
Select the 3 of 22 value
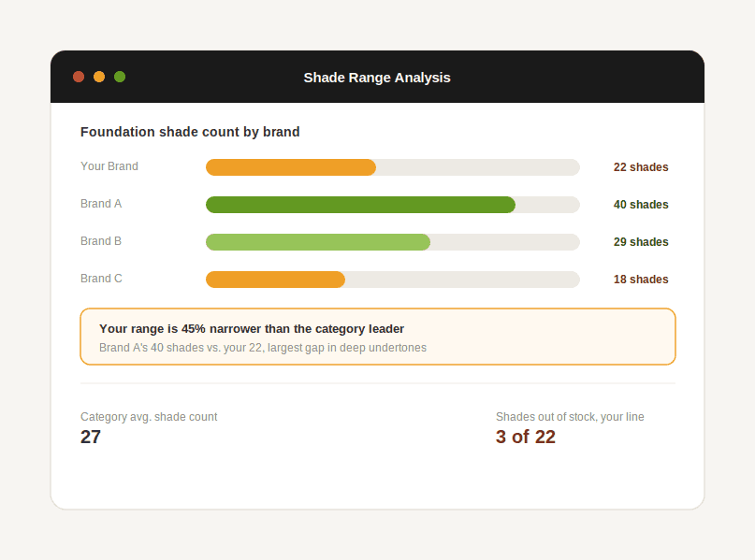[x=526, y=437]
